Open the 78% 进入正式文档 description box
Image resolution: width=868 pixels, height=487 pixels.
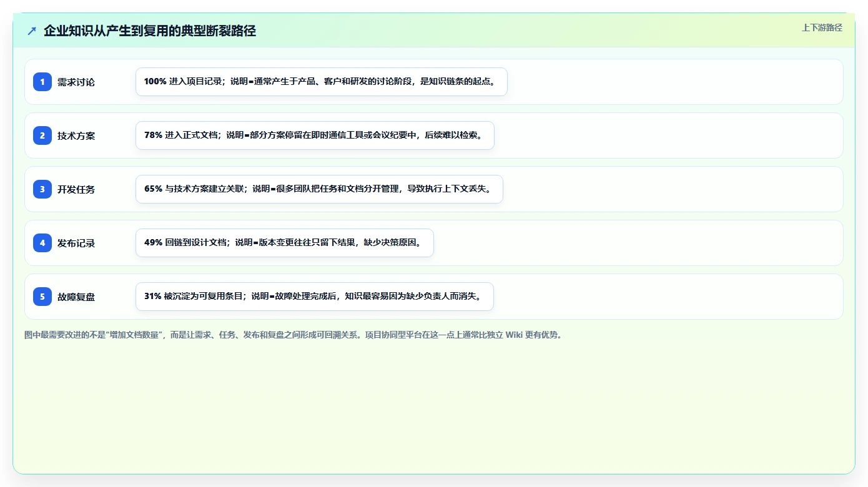coord(315,135)
